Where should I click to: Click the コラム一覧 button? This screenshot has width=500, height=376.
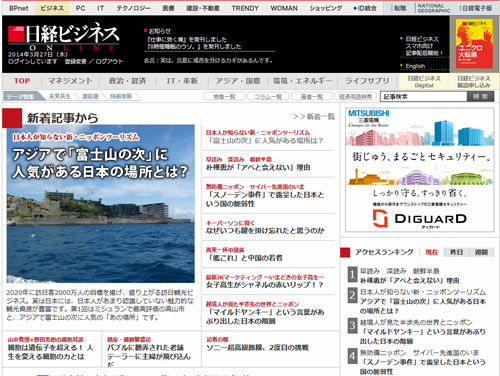[x=268, y=97]
